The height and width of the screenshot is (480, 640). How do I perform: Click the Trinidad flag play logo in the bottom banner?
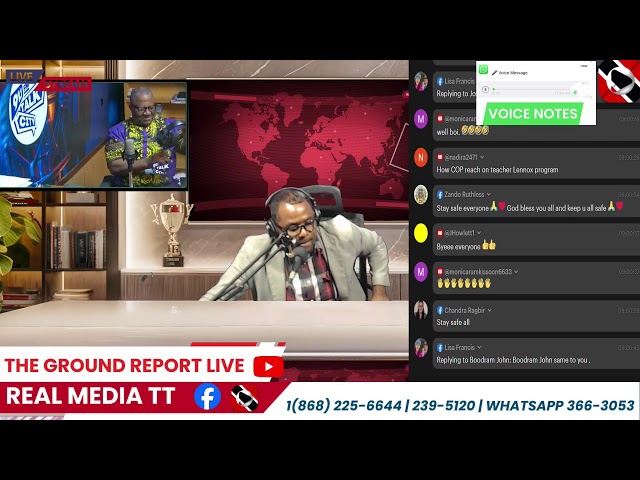(x=244, y=398)
